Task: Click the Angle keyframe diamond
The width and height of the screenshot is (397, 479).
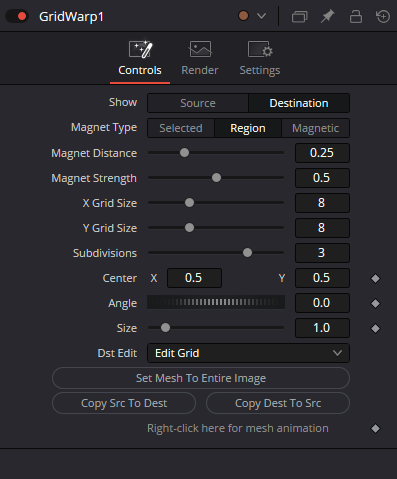Action: [x=375, y=303]
